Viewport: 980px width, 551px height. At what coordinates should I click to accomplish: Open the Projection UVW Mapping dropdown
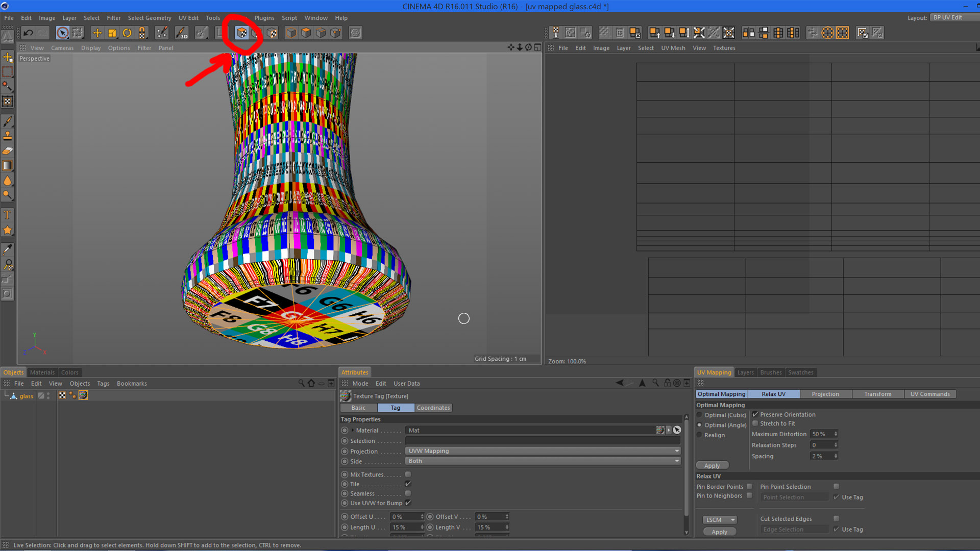tap(543, 451)
